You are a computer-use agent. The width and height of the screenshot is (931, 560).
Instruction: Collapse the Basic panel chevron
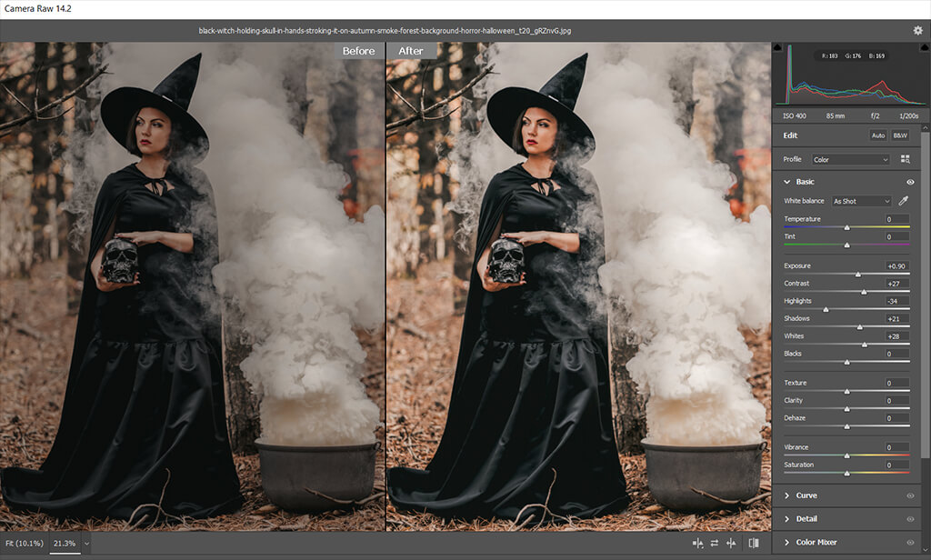(x=786, y=182)
